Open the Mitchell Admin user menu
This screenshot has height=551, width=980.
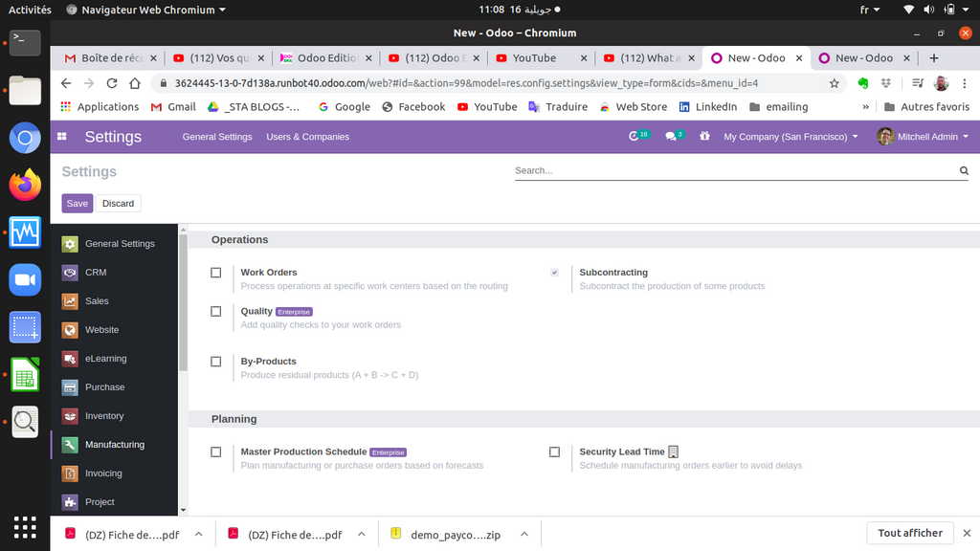point(924,137)
